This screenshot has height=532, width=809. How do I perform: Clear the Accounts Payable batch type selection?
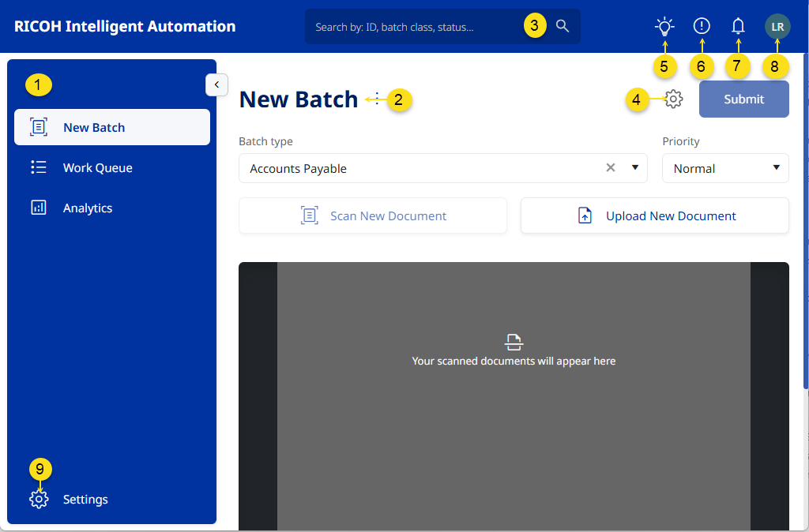pyautogui.click(x=610, y=168)
